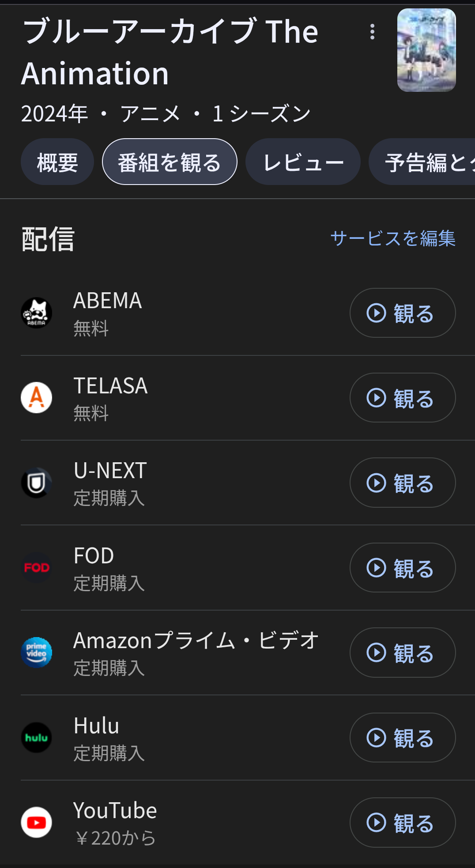Click the U-NEXT shield logo icon
Image resolution: width=475 pixels, height=868 pixels.
point(37,483)
